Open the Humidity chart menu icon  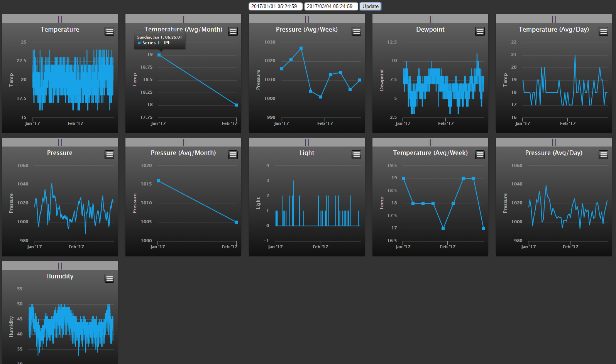tap(110, 278)
